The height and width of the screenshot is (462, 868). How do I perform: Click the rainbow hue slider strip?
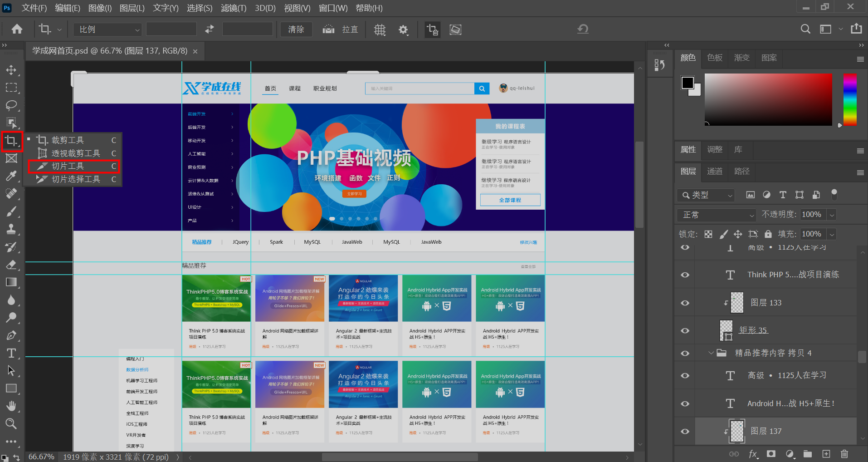click(x=850, y=99)
